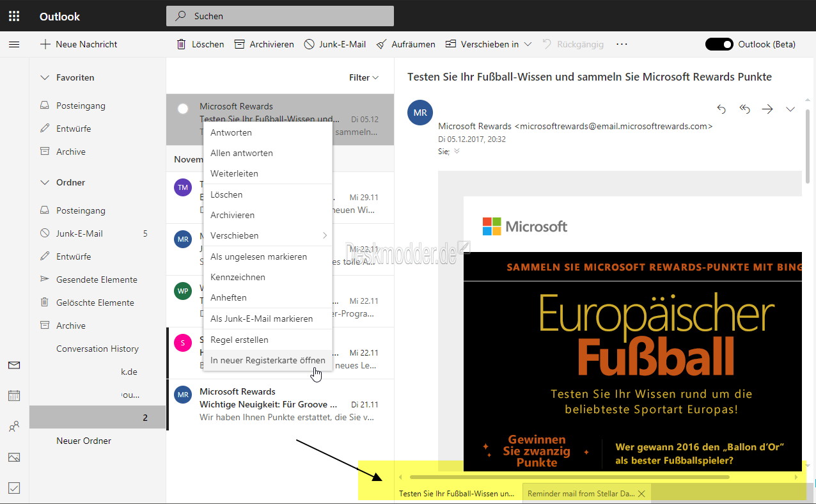Image resolution: width=816 pixels, height=504 pixels.
Task: Click the plus icon for Neue Nachricht
Action: (x=45, y=44)
